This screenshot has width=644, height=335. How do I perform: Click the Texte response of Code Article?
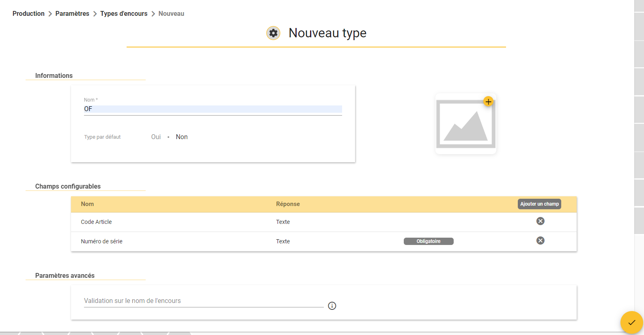[x=283, y=222]
